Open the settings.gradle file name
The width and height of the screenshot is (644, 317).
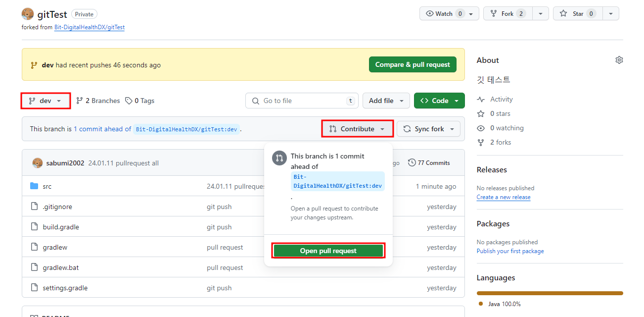[65, 288]
